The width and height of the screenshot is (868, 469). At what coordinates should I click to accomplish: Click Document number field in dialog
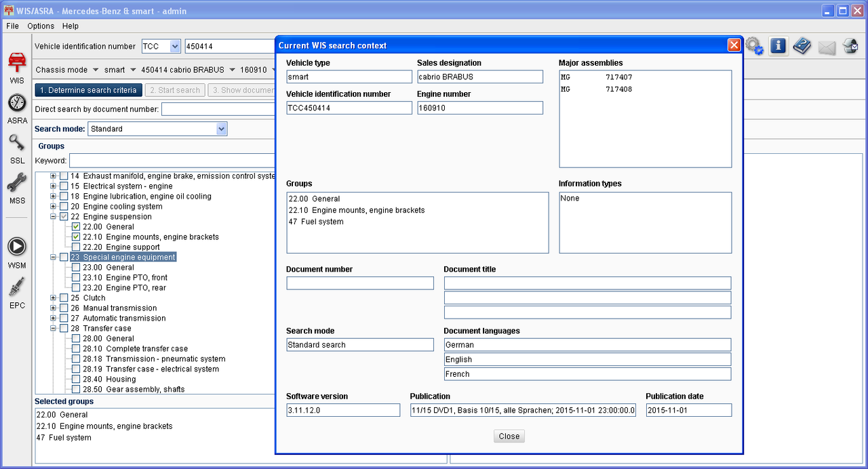coord(360,283)
